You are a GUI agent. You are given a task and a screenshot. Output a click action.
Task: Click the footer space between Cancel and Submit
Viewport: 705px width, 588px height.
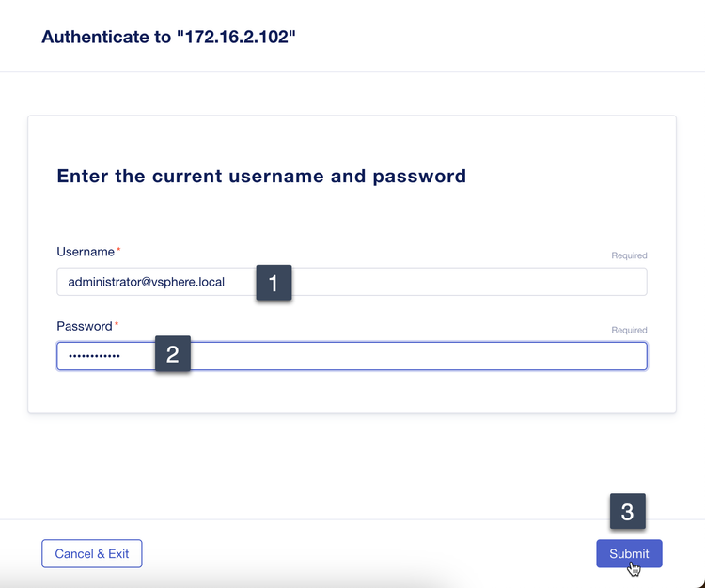pos(367,554)
